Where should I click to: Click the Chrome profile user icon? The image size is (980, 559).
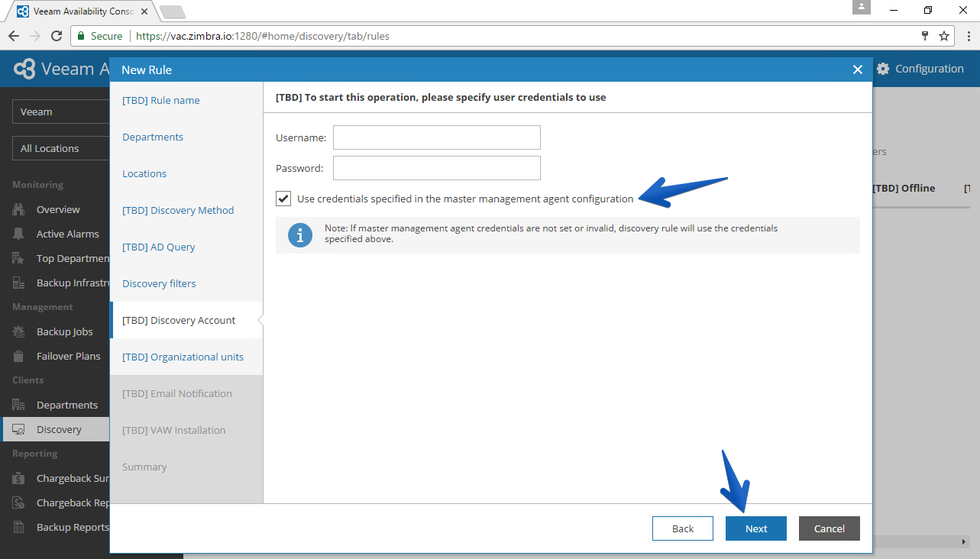(862, 7)
